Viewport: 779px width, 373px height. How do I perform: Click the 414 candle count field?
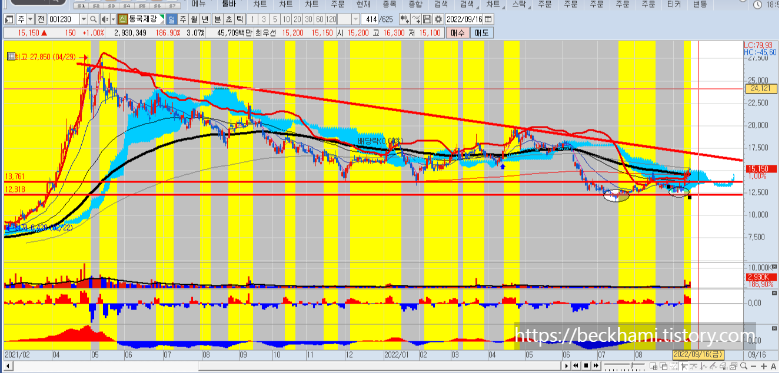(370, 19)
